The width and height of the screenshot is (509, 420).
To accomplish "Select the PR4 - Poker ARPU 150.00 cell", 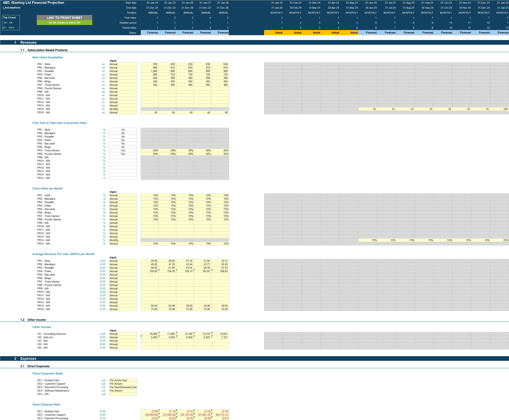I will (x=150, y=271).
